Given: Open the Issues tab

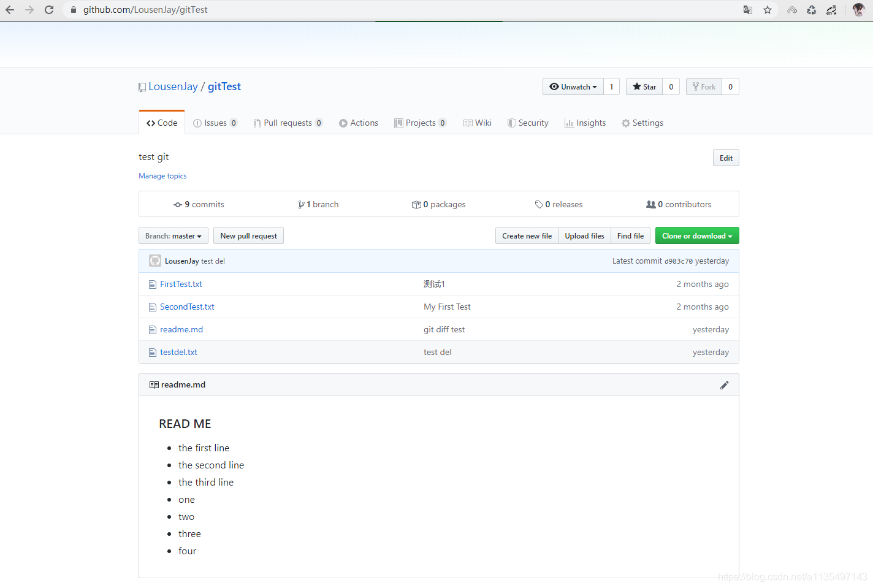Looking at the screenshot, I should (215, 123).
